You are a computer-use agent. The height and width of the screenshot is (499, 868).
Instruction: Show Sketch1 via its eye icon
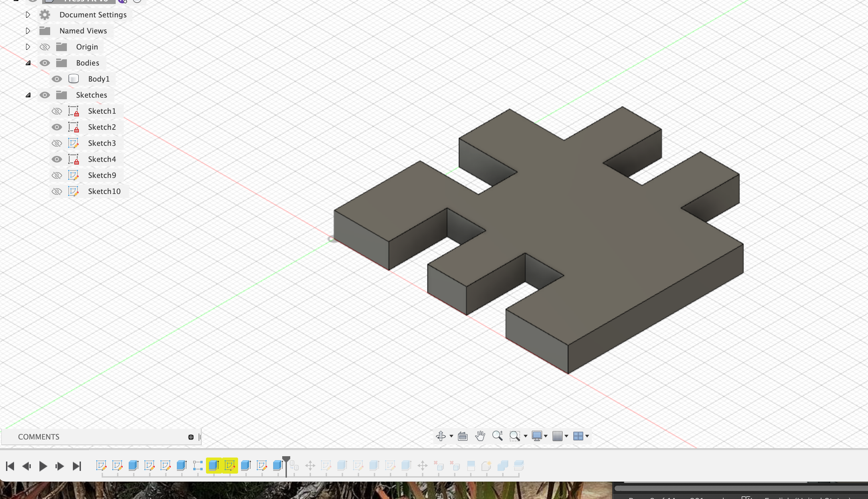[x=57, y=111]
